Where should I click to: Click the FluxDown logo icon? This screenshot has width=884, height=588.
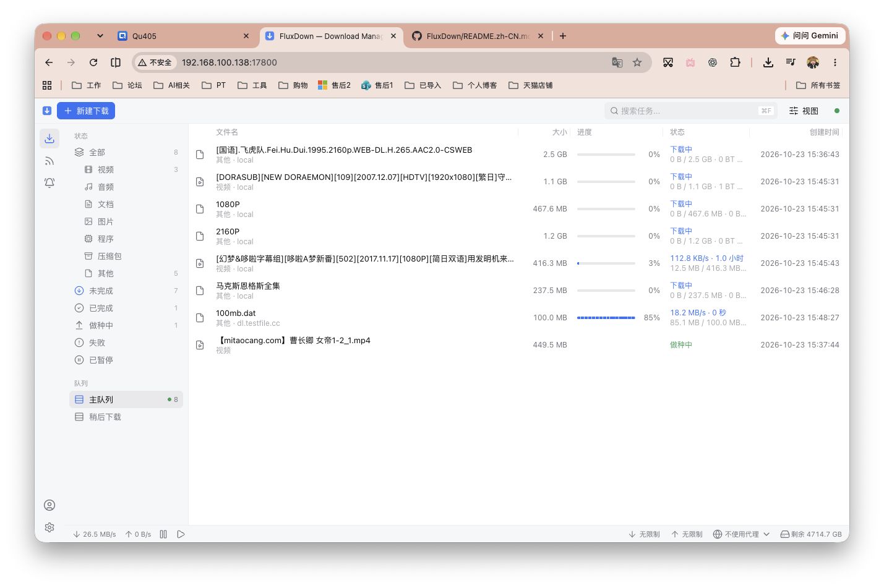point(47,111)
